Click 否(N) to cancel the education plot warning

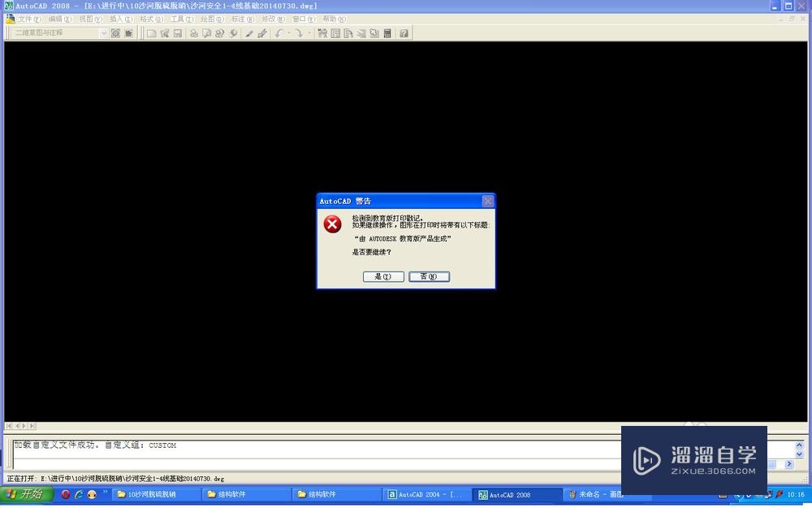pos(429,276)
